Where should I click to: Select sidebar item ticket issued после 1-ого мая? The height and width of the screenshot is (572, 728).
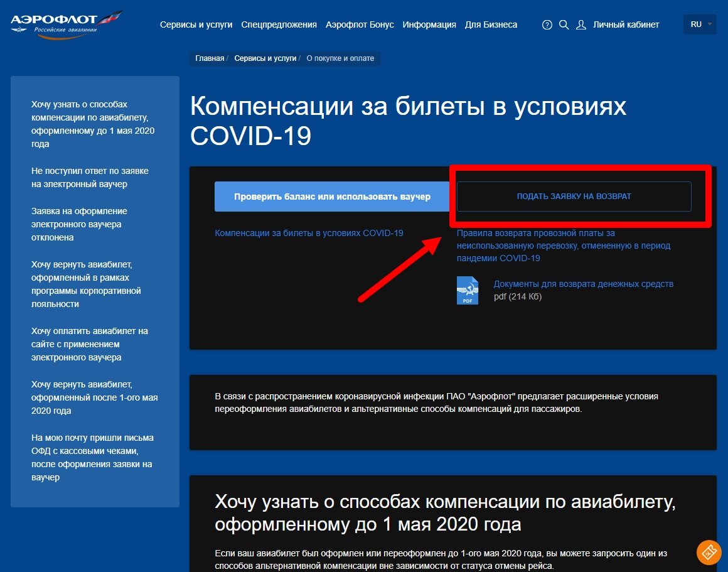pyautogui.click(x=95, y=397)
